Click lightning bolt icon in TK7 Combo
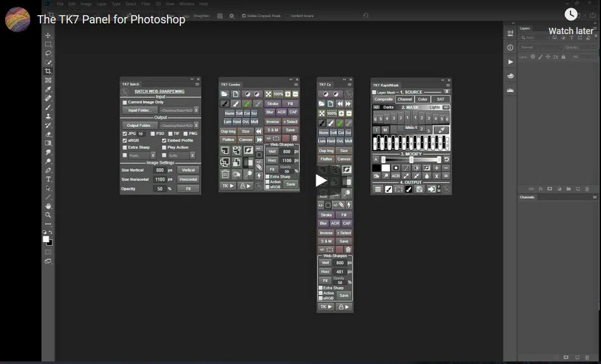 click(x=259, y=175)
